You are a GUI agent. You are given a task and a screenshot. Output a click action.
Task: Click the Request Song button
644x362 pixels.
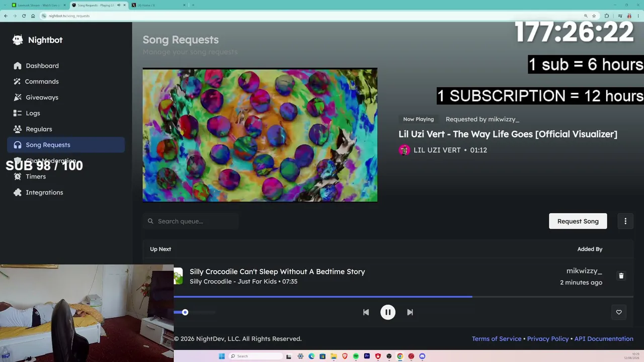coord(578,221)
